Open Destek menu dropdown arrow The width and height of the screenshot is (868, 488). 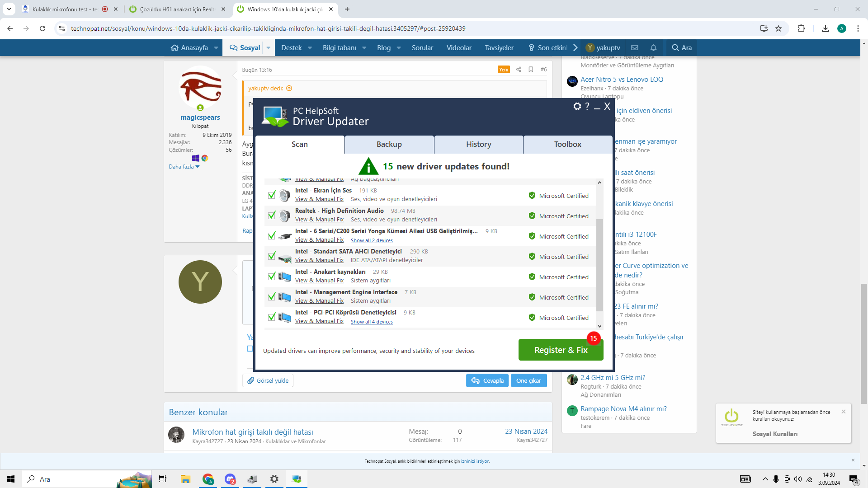pos(310,48)
